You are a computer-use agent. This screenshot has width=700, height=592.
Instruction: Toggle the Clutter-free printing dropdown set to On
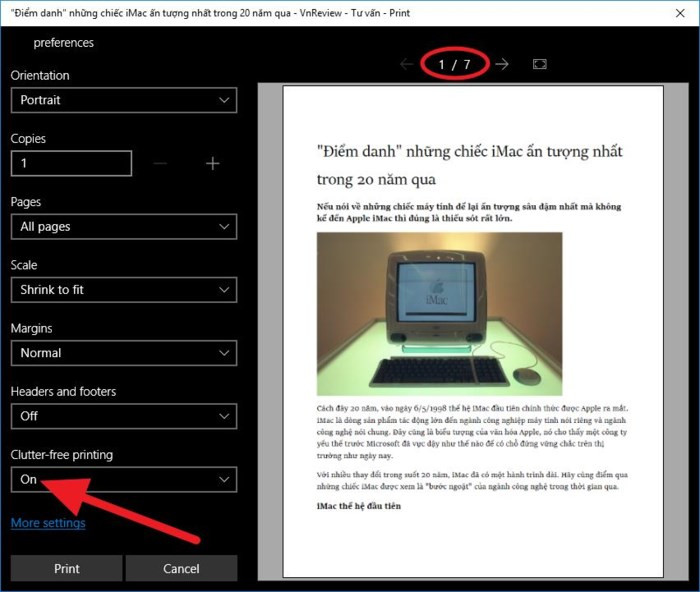[123, 479]
